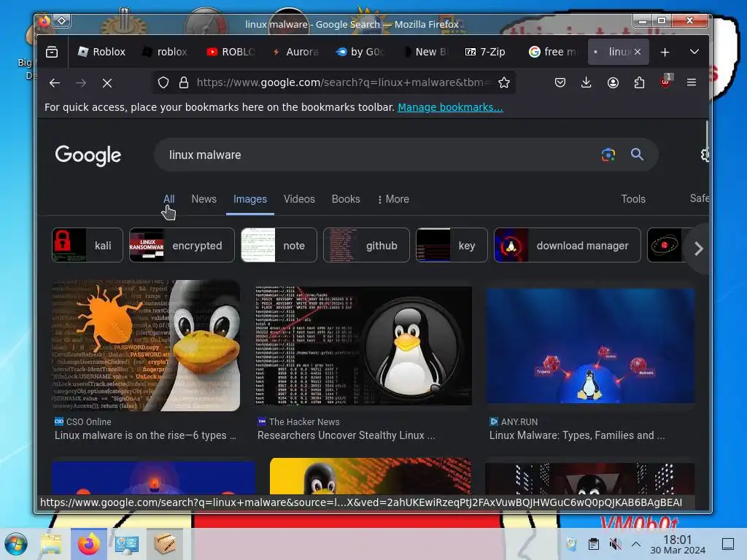Open the clipboard tray icon

(594, 544)
